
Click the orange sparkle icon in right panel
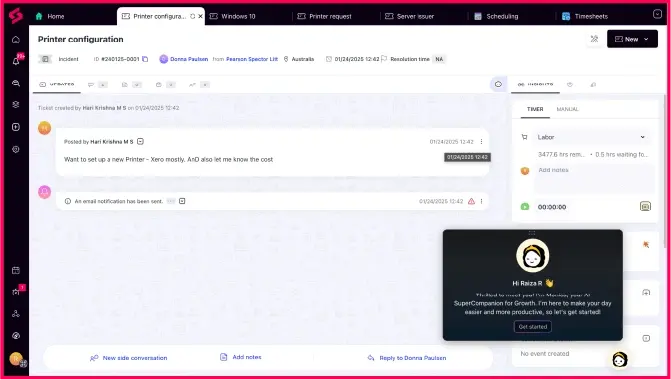point(646,244)
